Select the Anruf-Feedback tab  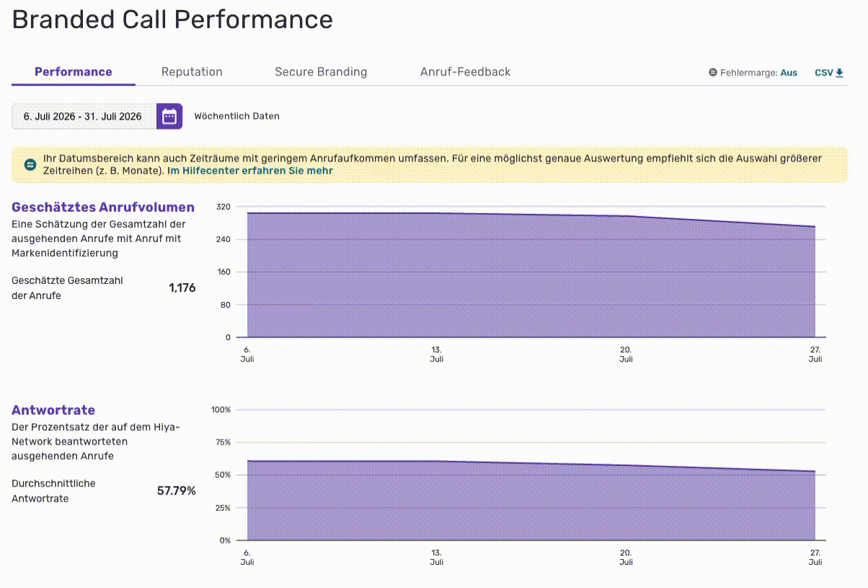click(x=465, y=72)
